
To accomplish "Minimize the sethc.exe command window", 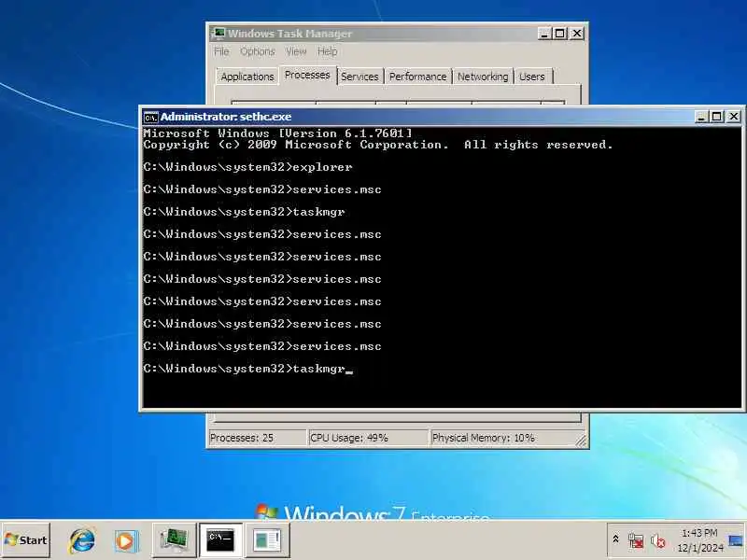I will coord(701,117).
